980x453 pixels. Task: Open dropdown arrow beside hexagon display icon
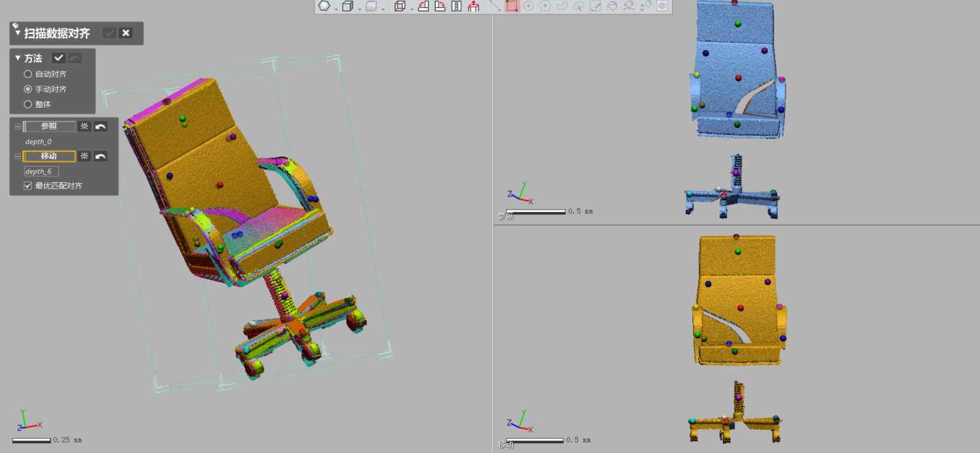(336, 8)
